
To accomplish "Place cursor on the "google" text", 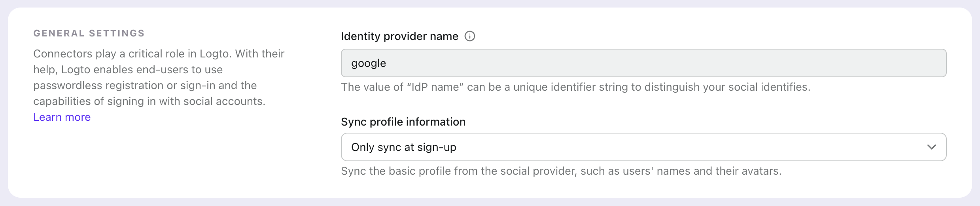I will (x=369, y=63).
